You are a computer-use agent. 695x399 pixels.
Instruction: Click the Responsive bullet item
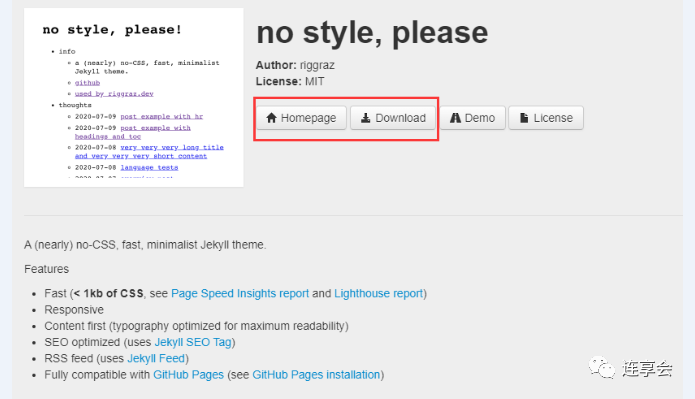74,309
